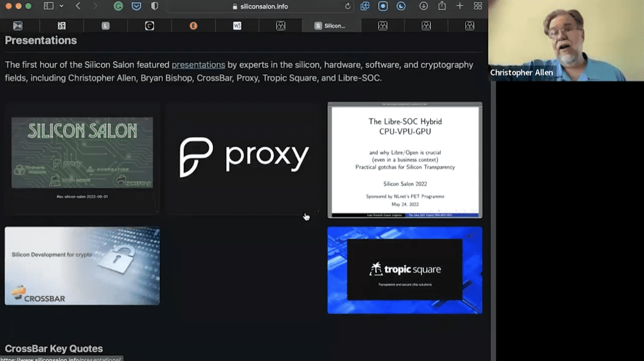Switch to the orange coin icon tab
644x361 pixels.
coord(193,25)
